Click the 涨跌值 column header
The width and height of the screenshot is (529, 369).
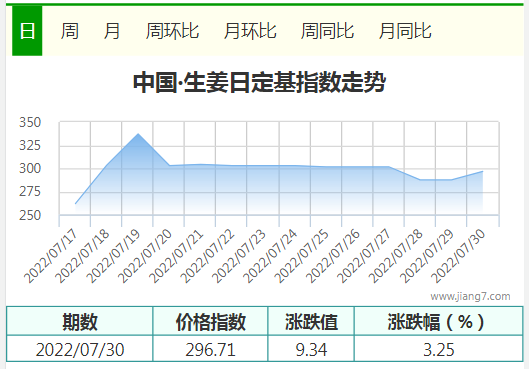pyautogui.click(x=311, y=322)
